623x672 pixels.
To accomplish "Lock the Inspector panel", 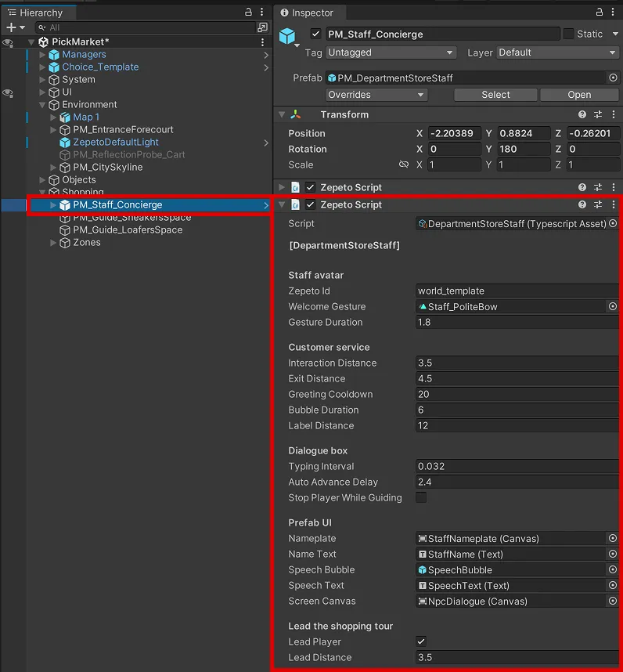I will [x=600, y=12].
